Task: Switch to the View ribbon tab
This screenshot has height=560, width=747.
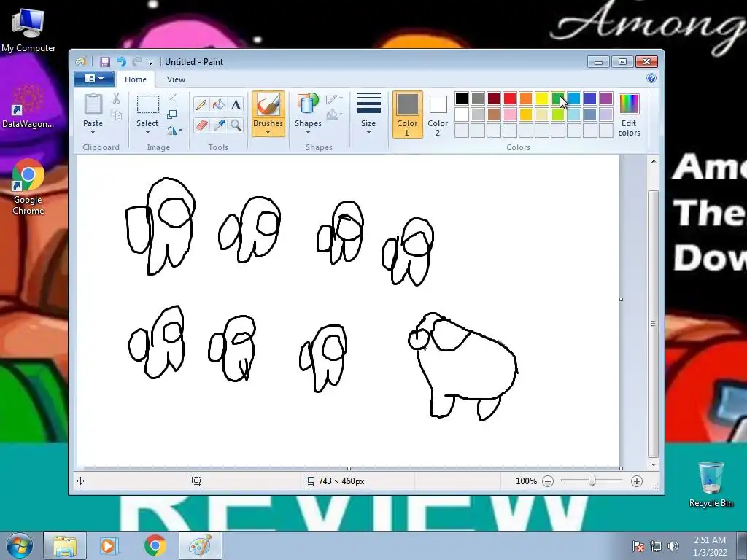Action: [176, 79]
